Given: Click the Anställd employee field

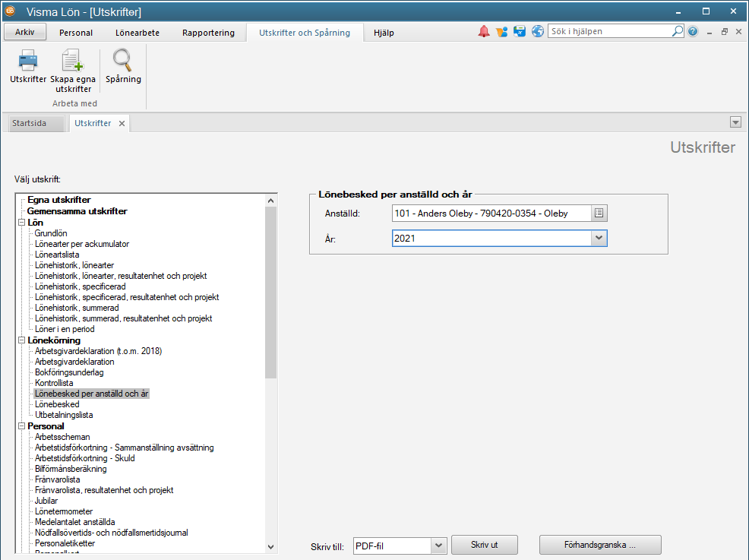Looking at the screenshot, I should click(492, 213).
